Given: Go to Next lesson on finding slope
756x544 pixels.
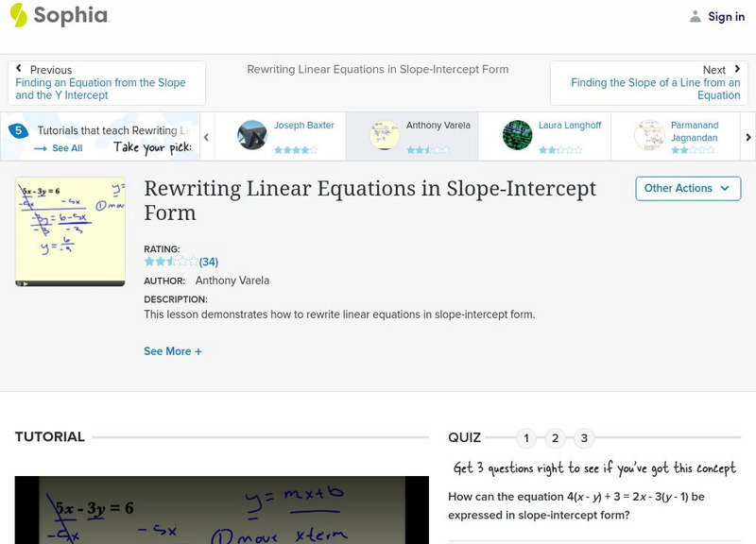Looking at the screenshot, I should (649, 83).
